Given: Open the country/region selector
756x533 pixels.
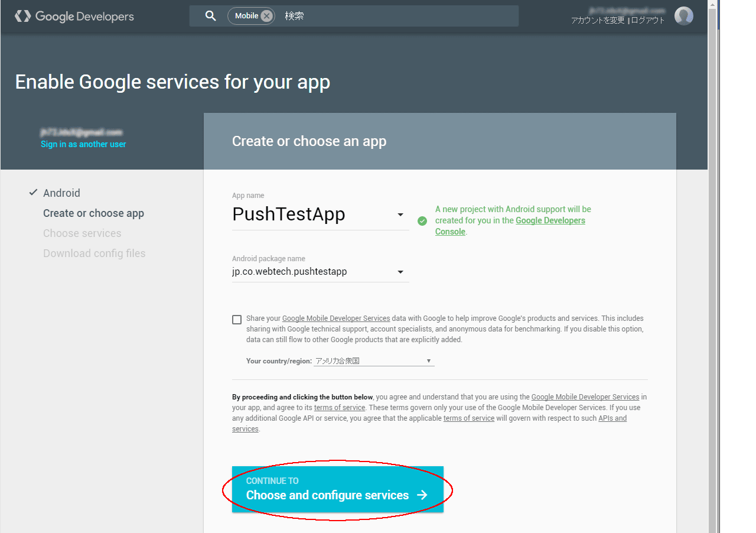Looking at the screenshot, I should 374,361.
